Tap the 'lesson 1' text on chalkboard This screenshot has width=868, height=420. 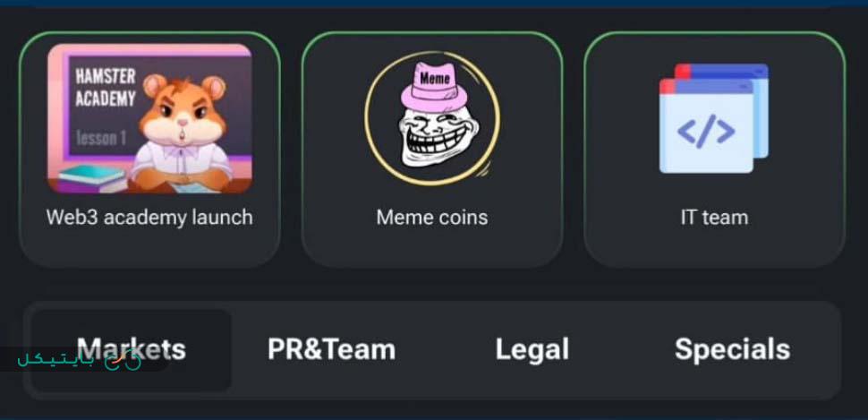pyautogui.click(x=101, y=138)
